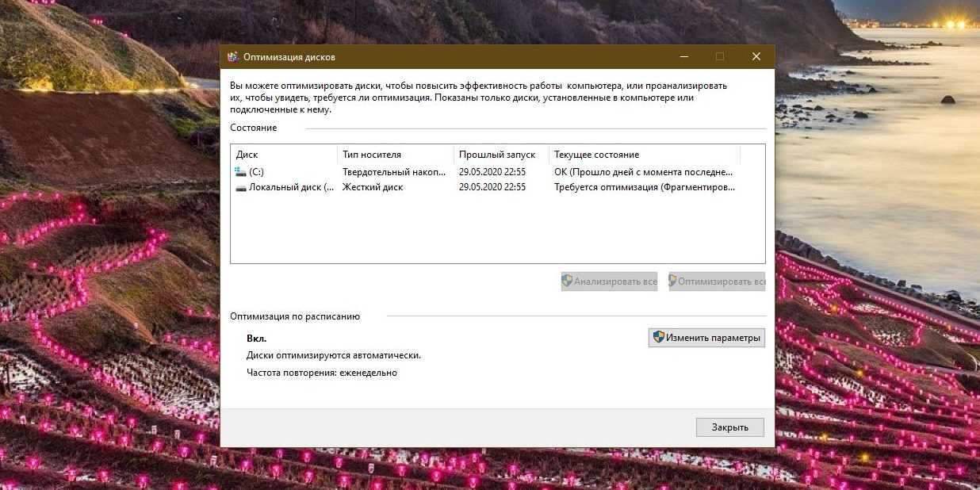The height and width of the screenshot is (490, 980).
Task: Select Жесткий диск media type cell
Action: [x=373, y=187]
